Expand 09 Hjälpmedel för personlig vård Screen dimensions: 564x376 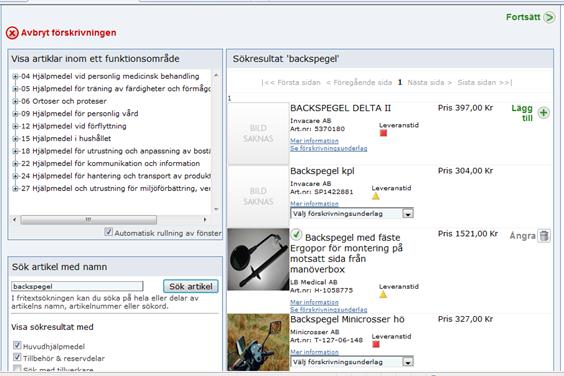click(x=15, y=114)
